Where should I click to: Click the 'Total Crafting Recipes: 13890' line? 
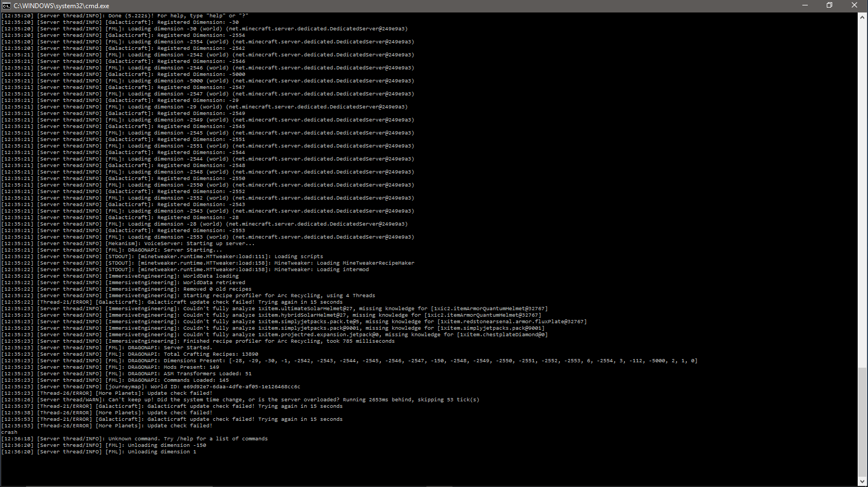pyautogui.click(x=130, y=354)
